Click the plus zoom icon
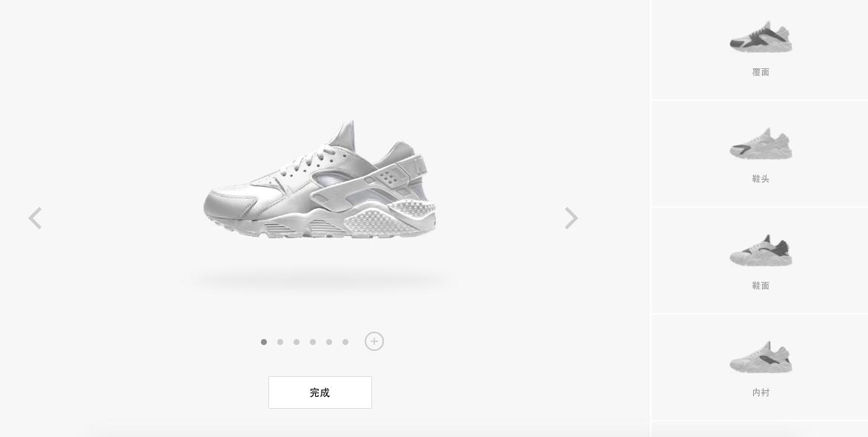 [374, 341]
